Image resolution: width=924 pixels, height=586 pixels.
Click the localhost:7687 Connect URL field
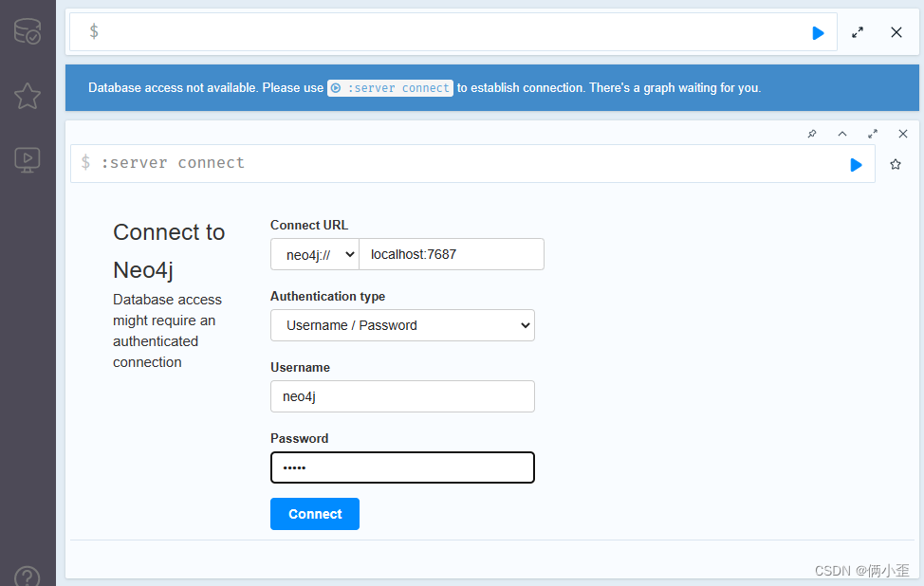click(x=452, y=254)
